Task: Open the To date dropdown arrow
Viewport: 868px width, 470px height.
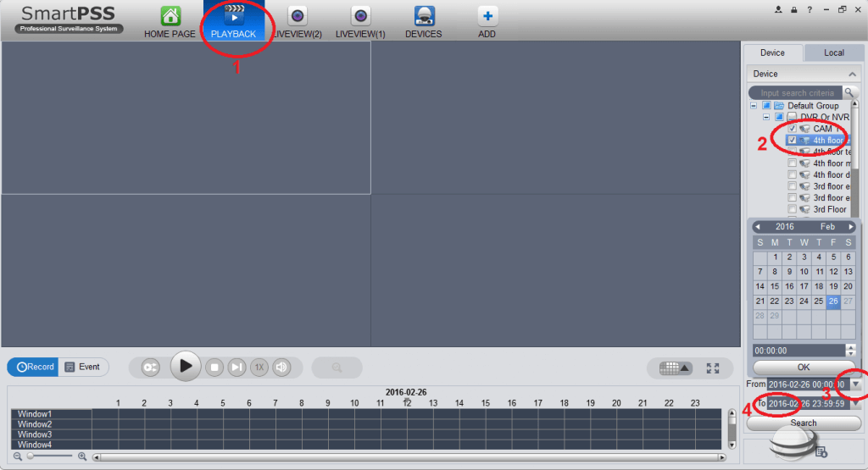Action: [x=856, y=404]
